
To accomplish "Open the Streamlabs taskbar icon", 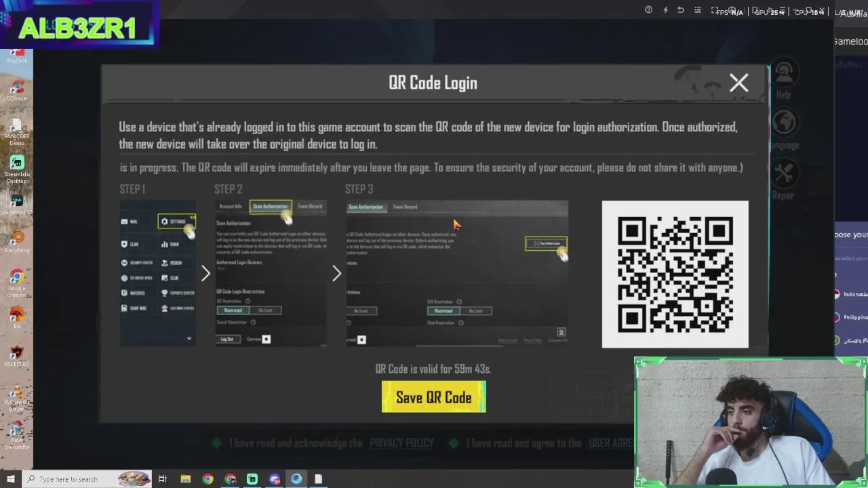I will pyautogui.click(x=252, y=479).
